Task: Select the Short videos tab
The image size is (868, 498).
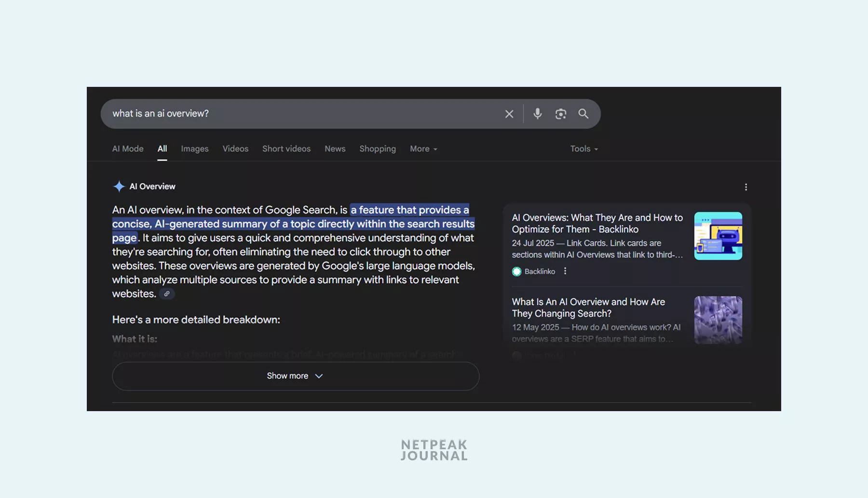Action: click(x=286, y=149)
